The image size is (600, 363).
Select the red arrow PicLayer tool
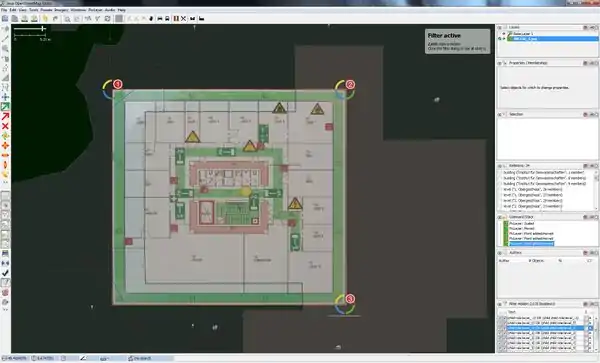[5, 116]
